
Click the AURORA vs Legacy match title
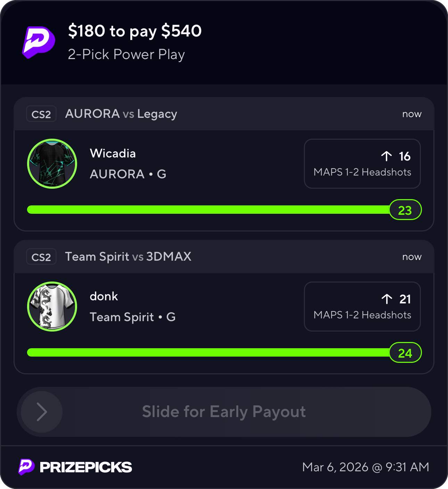pos(121,114)
